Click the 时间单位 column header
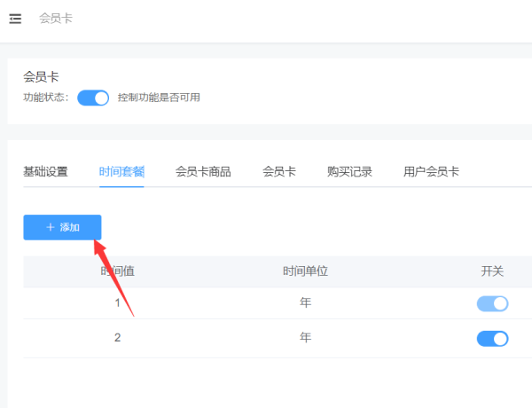Image resolution: width=532 pixels, height=408 pixels. pos(305,271)
